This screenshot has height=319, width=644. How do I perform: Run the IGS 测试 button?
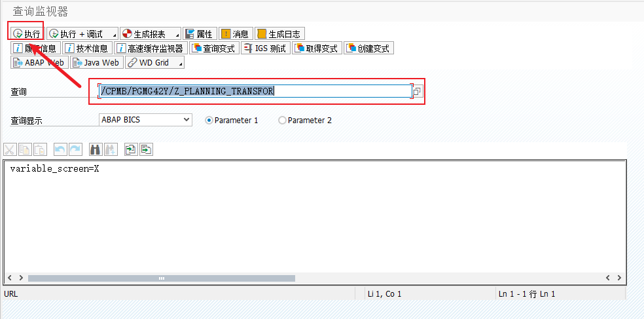(265, 48)
